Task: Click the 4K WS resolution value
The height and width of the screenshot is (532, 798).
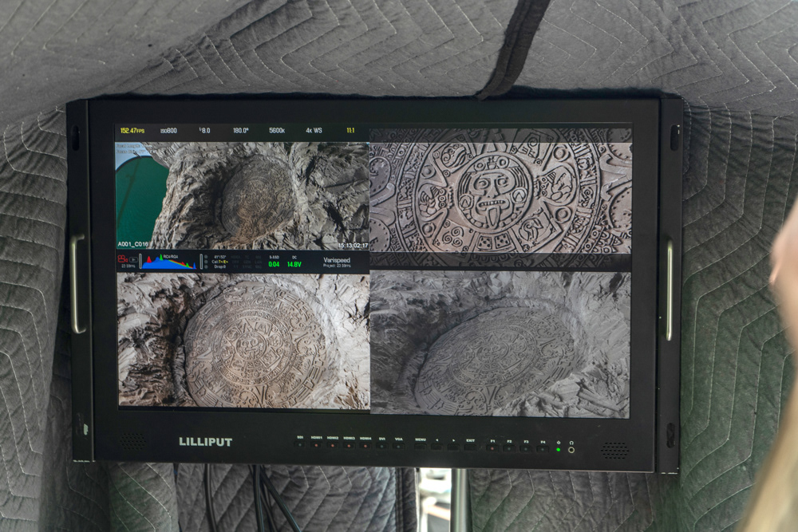Action: 314,131
